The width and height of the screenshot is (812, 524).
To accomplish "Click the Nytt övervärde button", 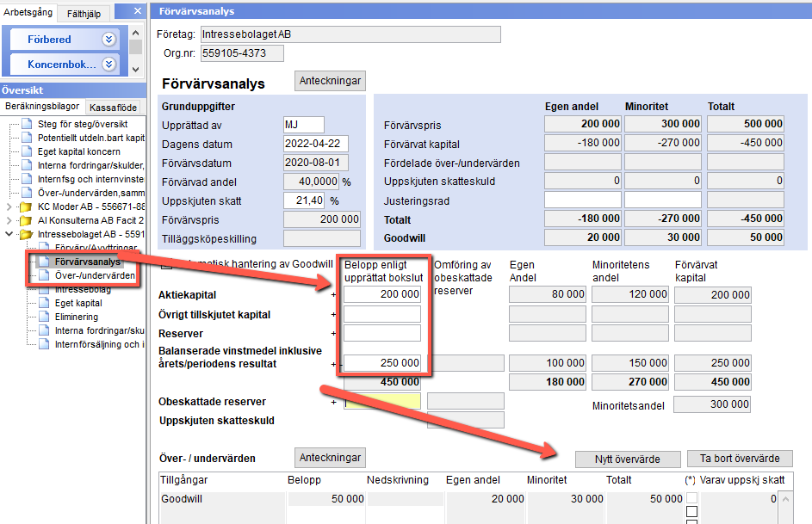I will point(628,459).
